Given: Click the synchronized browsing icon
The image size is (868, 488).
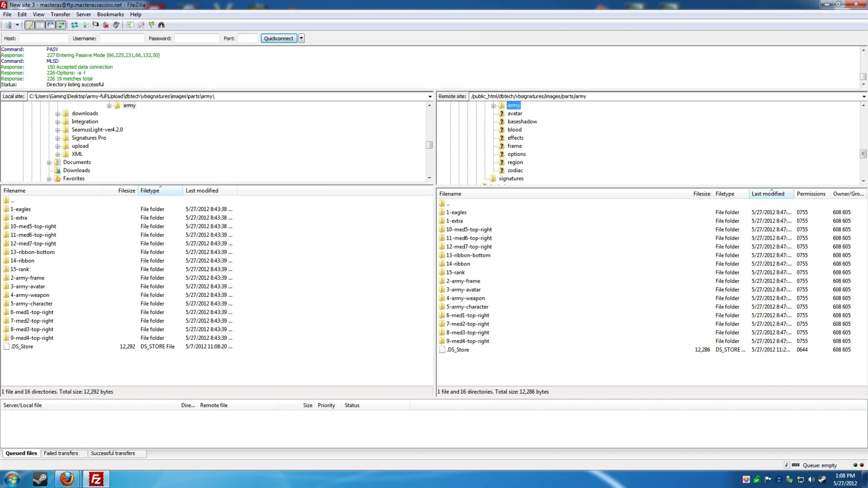Looking at the screenshot, I should click(152, 25).
